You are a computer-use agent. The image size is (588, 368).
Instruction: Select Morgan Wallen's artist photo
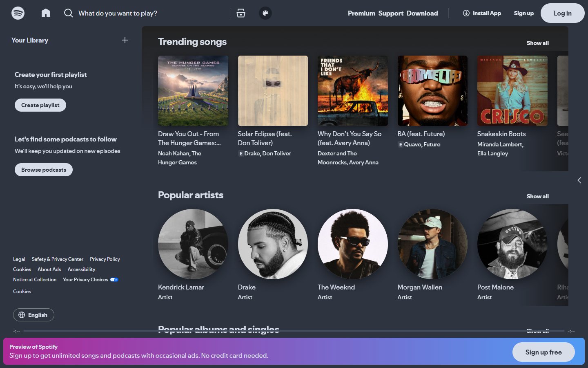pyautogui.click(x=432, y=244)
